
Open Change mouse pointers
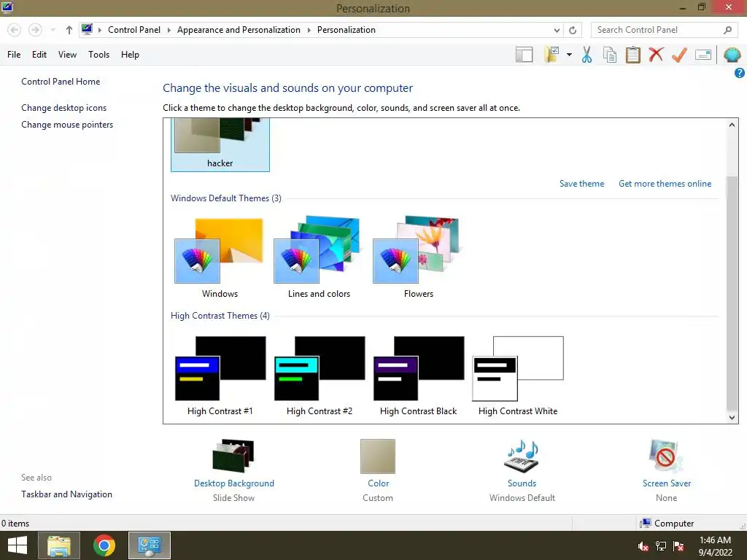tap(67, 124)
